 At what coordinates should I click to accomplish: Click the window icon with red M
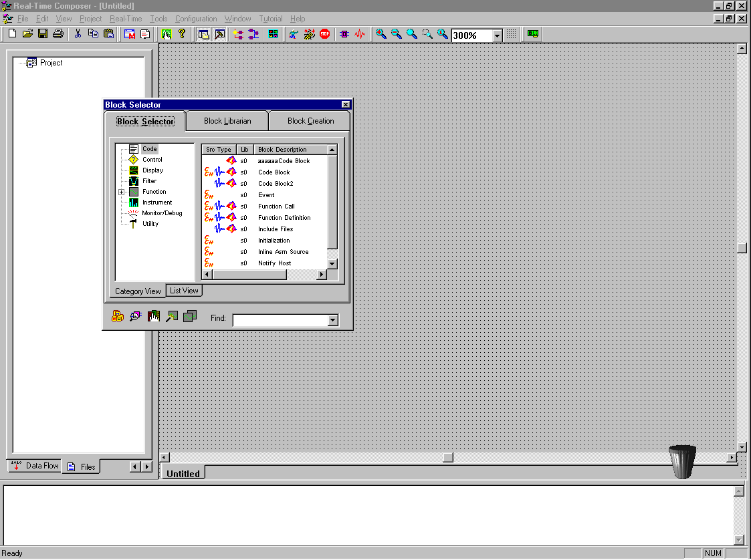(129, 34)
